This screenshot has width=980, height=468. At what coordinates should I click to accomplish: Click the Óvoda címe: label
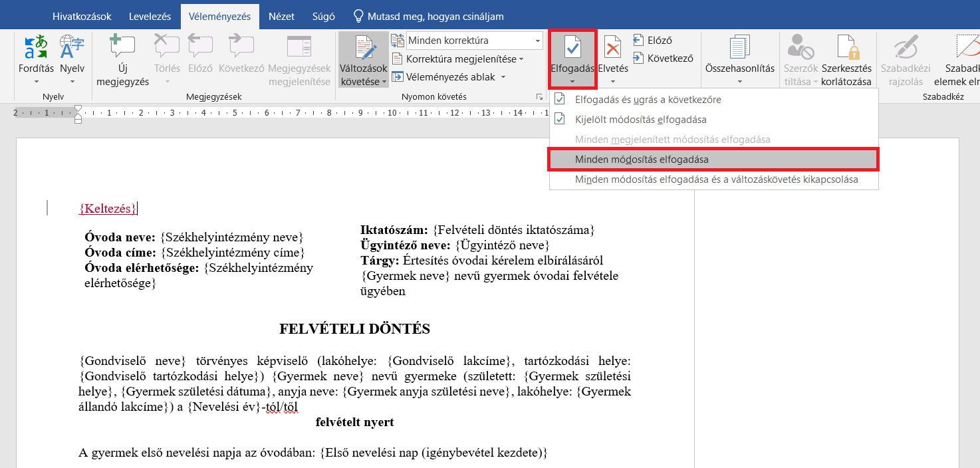[120, 253]
